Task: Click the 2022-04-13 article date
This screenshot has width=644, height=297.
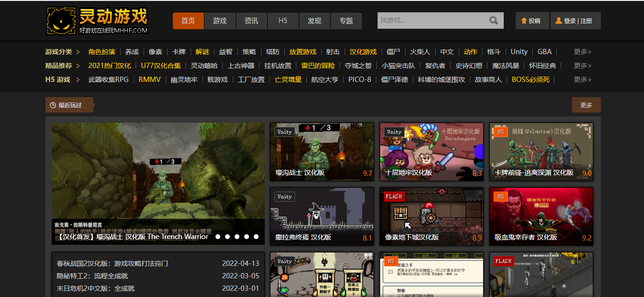Action: (x=240, y=263)
